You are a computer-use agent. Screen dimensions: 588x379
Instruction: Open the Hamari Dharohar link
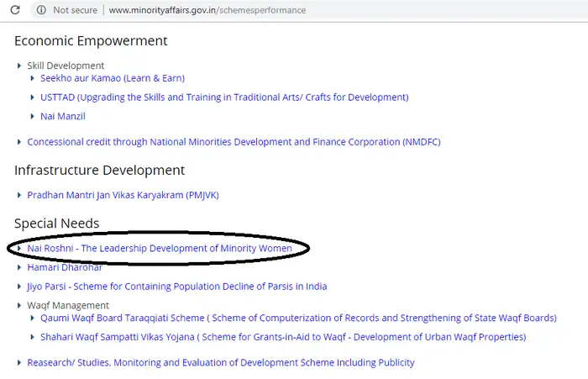click(65, 267)
